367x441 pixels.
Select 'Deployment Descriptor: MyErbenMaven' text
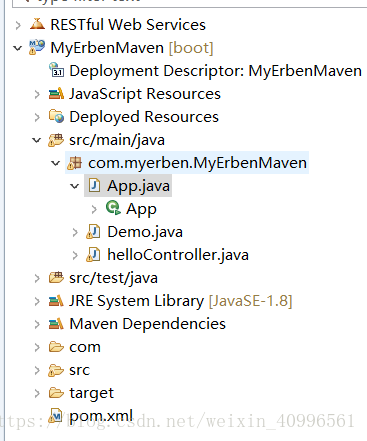[215, 71]
